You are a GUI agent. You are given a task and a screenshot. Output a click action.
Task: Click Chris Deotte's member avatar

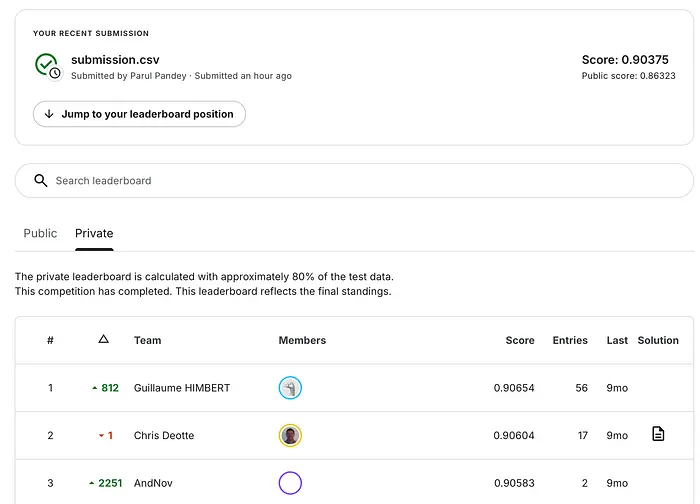290,435
